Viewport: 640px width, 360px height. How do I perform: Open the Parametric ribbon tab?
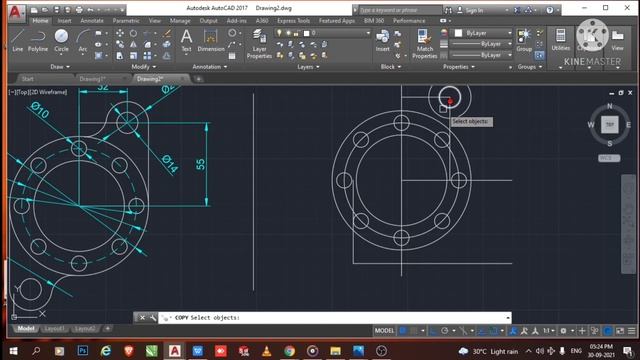tap(126, 20)
